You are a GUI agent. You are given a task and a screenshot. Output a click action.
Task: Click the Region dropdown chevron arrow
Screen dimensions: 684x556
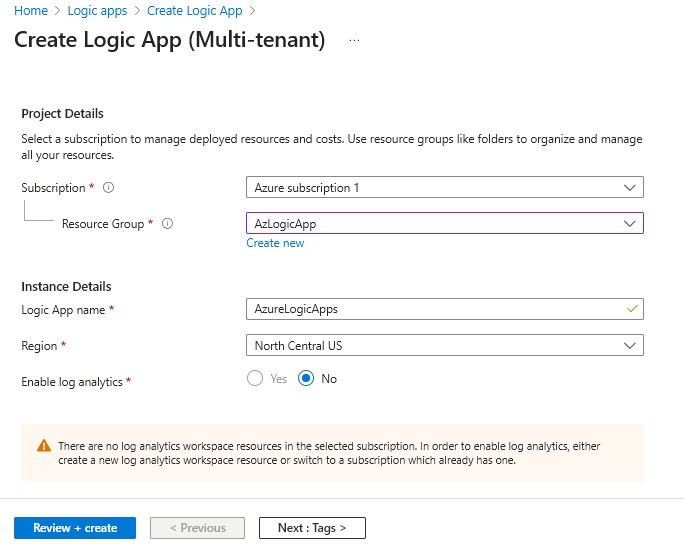630,345
